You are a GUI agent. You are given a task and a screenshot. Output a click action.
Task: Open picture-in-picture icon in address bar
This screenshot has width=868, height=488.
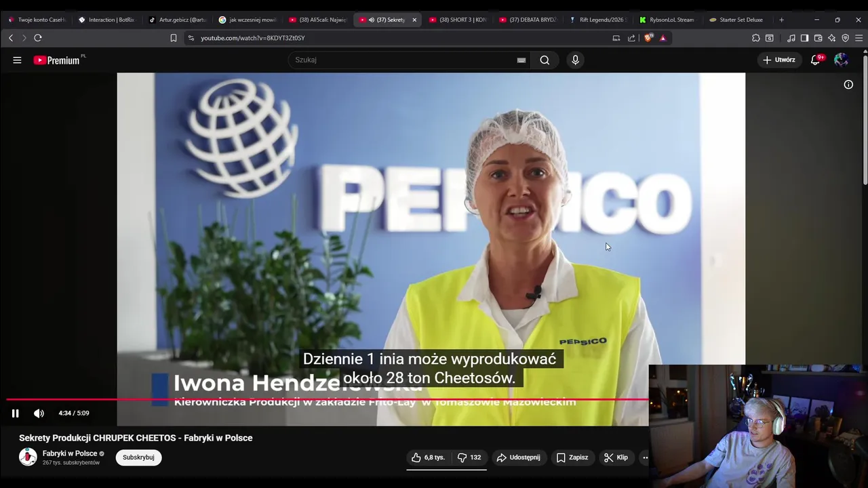pyautogui.click(x=616, y=38)
